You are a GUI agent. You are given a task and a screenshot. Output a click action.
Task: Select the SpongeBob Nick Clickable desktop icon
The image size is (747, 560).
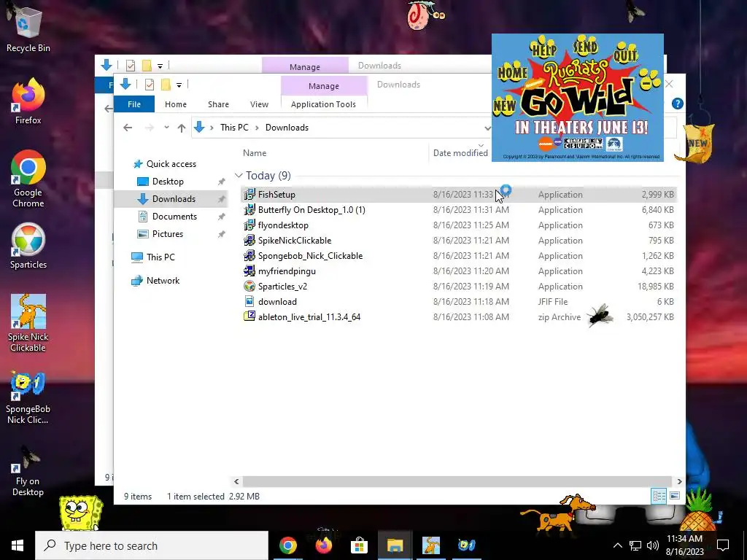tap(28, 397)
